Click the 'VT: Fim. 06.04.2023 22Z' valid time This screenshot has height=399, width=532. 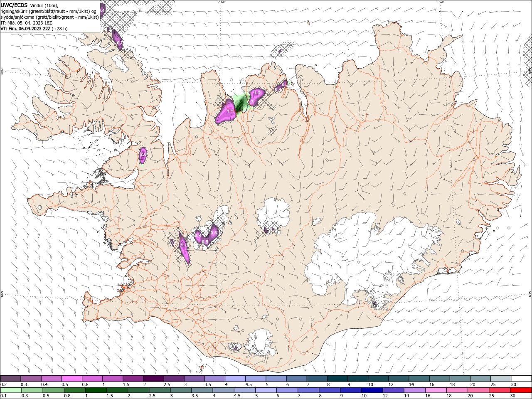pos(26,29)
